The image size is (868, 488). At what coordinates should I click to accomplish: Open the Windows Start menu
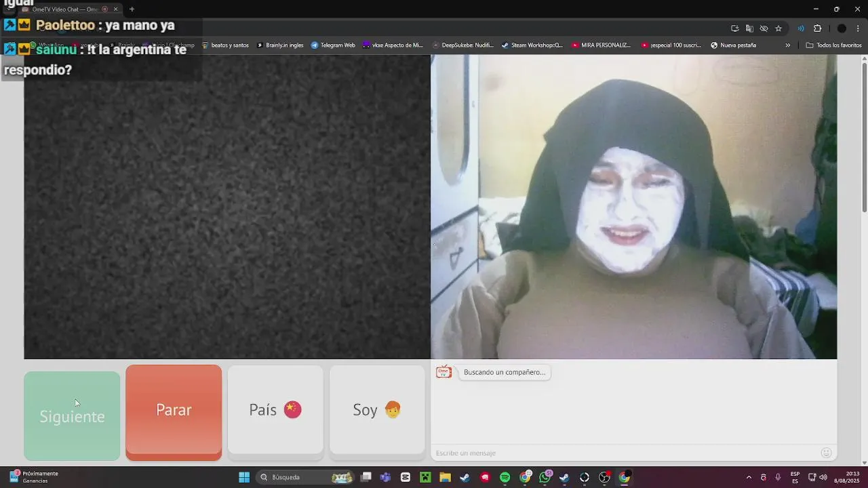[x=244, y=477]
